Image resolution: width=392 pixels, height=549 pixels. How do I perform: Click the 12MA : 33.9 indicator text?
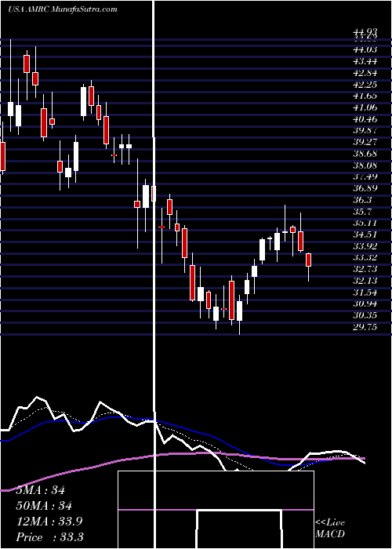point(49,522)
